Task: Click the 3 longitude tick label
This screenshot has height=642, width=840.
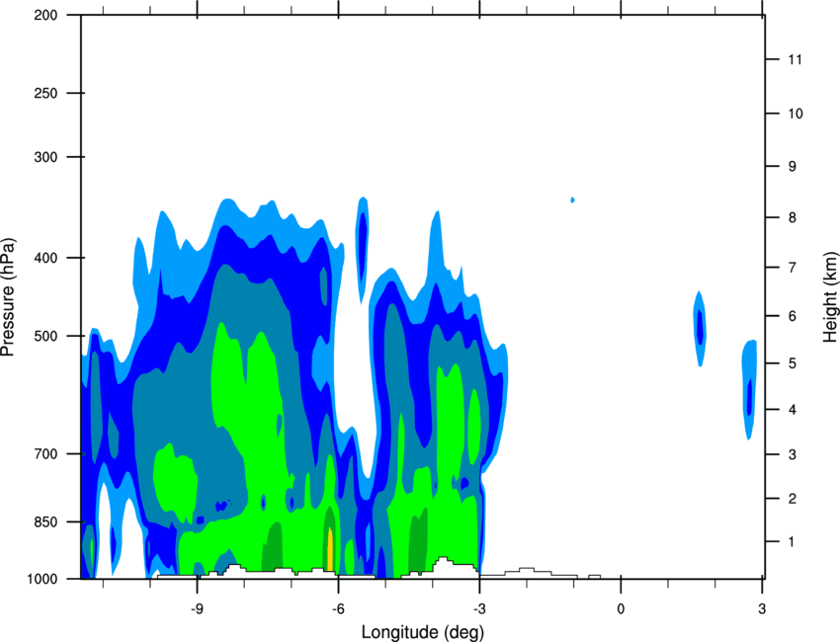Action: (x=762, y=608)
